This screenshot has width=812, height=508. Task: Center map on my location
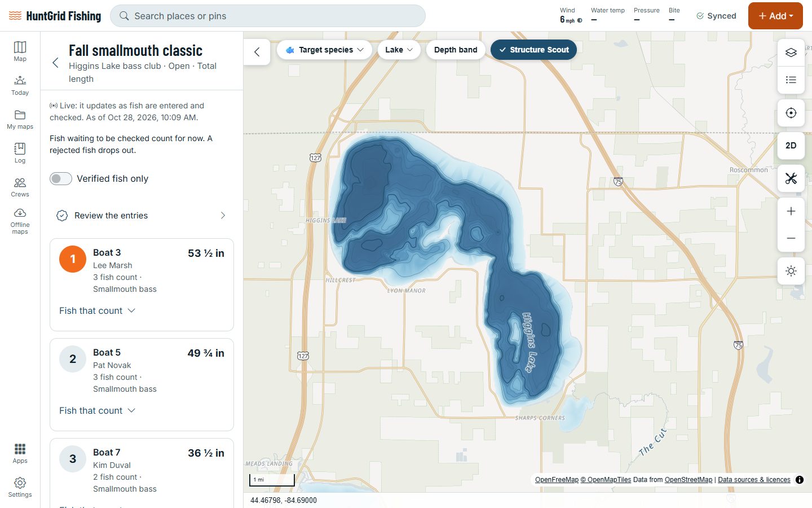coord(791,113)
